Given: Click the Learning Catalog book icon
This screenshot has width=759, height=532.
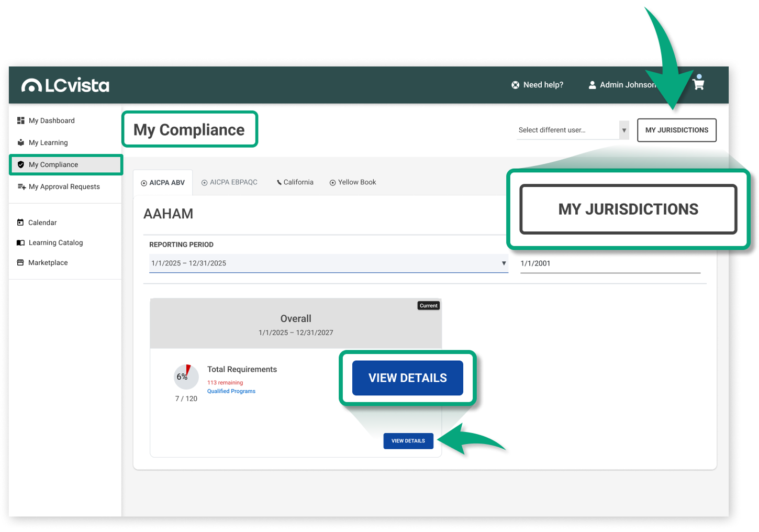Looking at the screenshot, I should coord(20,243).
